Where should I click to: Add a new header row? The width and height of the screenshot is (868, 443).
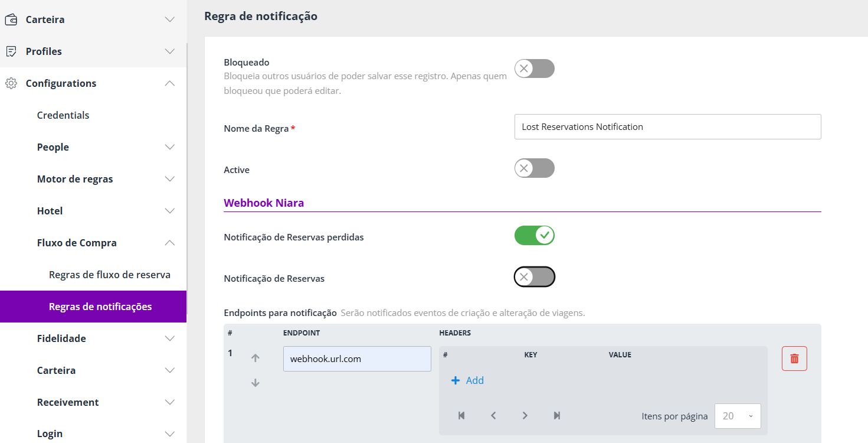pyautogui.click(x=467, y=380)
